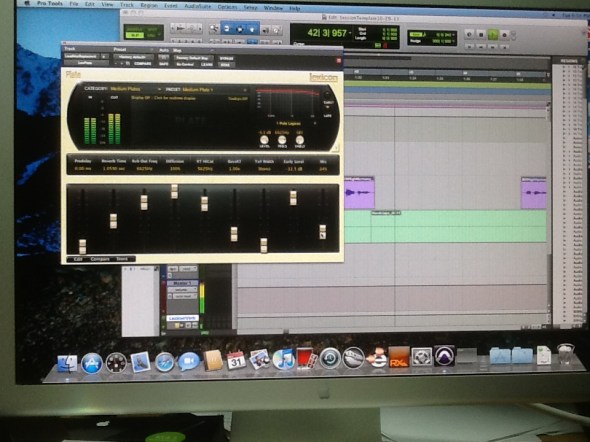Toggle the automation Safe button
This screenshot has height=442, width=590.
pyautogui.click(x=164, y=64)
